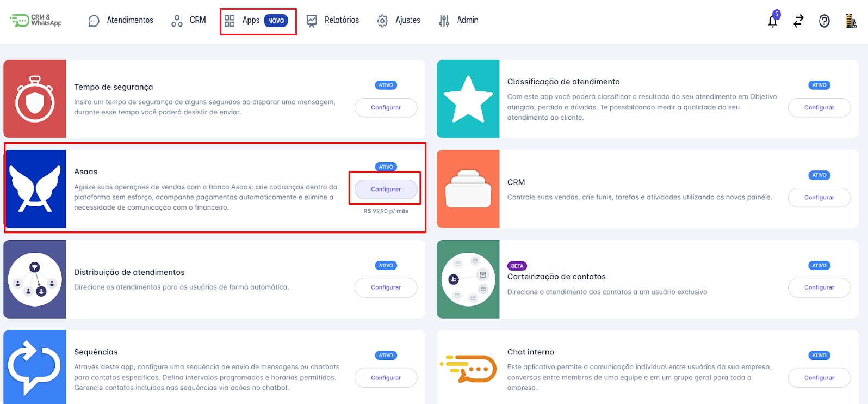Click the Distribuição de atendimentos thumbnail
Viewport: 868px width, 404px height.
coord(35,279)
